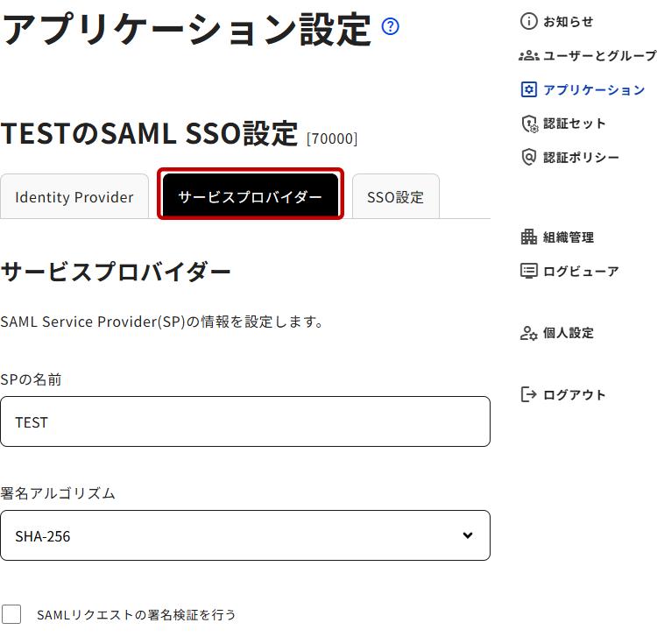Open the SSO設定 tab

[395, 197]
